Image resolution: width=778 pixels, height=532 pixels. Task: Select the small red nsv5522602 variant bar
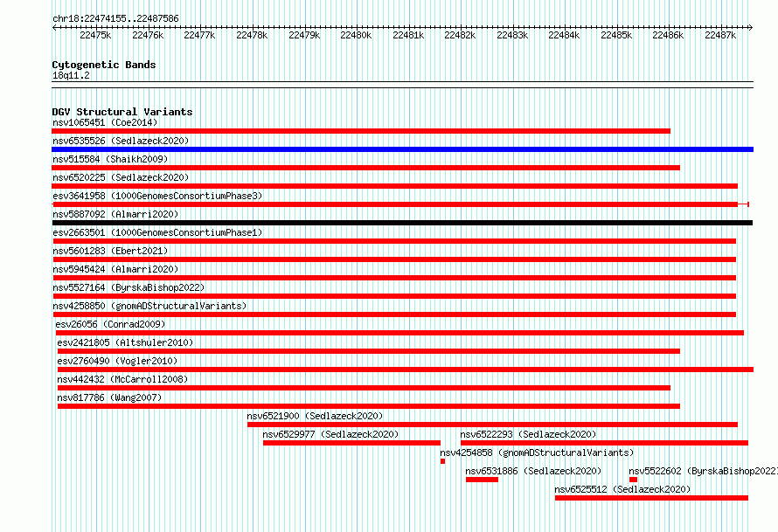(x=633, y=480)
